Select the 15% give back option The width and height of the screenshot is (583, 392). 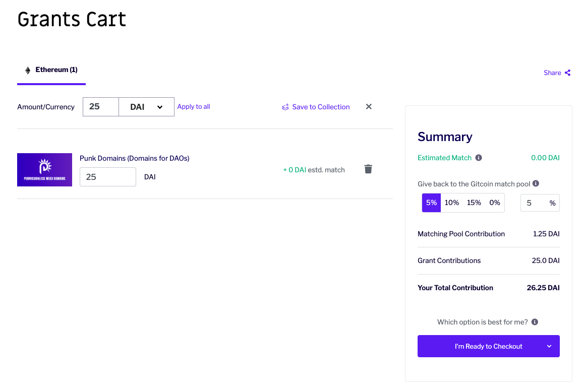coord(474,203)
